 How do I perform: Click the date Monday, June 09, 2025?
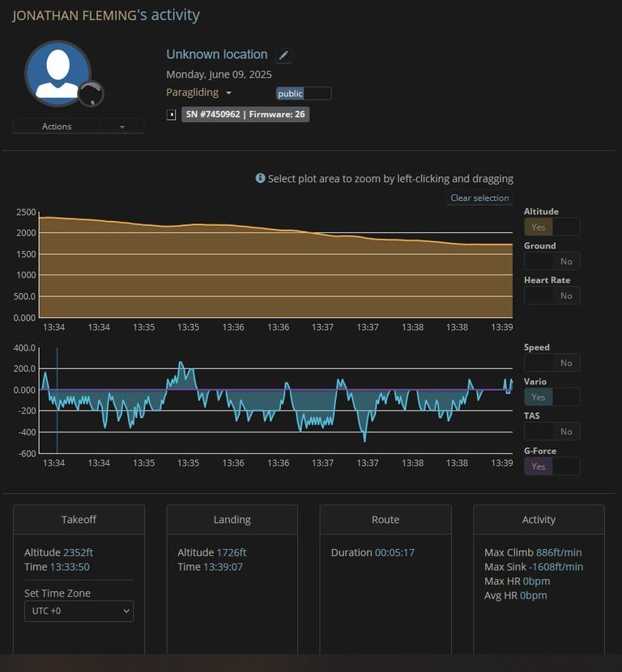[x=219, y=74]
